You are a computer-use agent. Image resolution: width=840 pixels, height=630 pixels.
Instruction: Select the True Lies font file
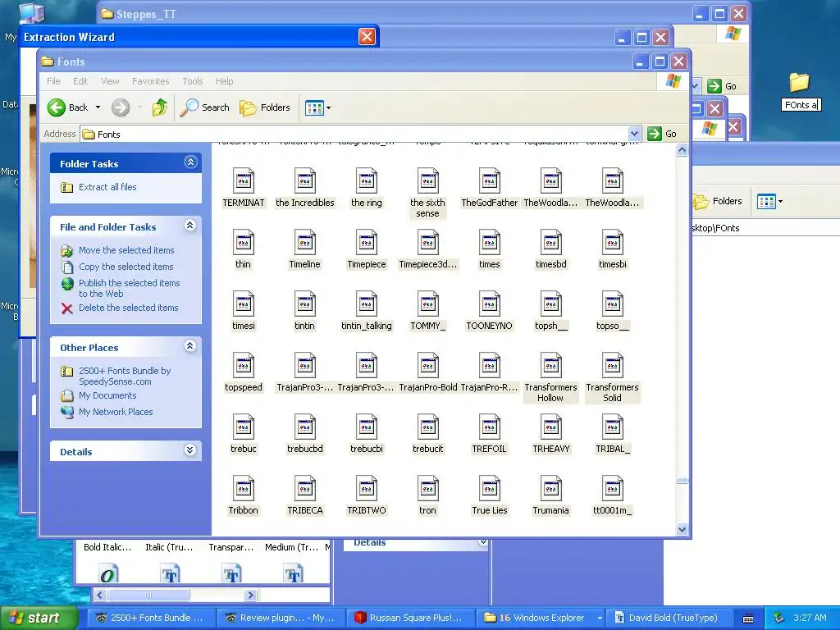pyautogui.click(x=489, y=495)
